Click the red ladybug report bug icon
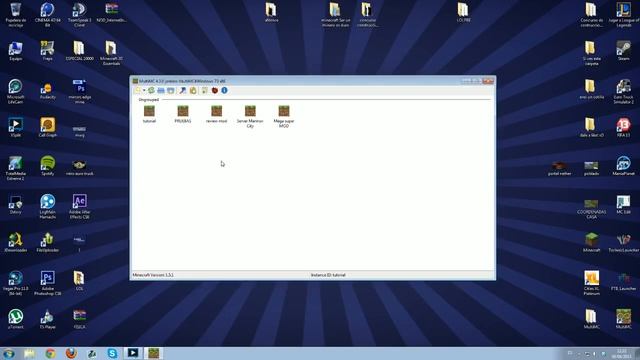 tap(215, 90)
